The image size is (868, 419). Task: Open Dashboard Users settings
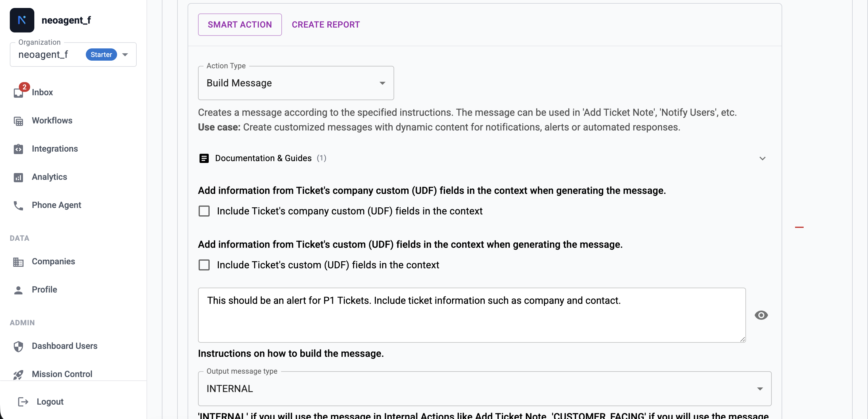tap(64, 346)
